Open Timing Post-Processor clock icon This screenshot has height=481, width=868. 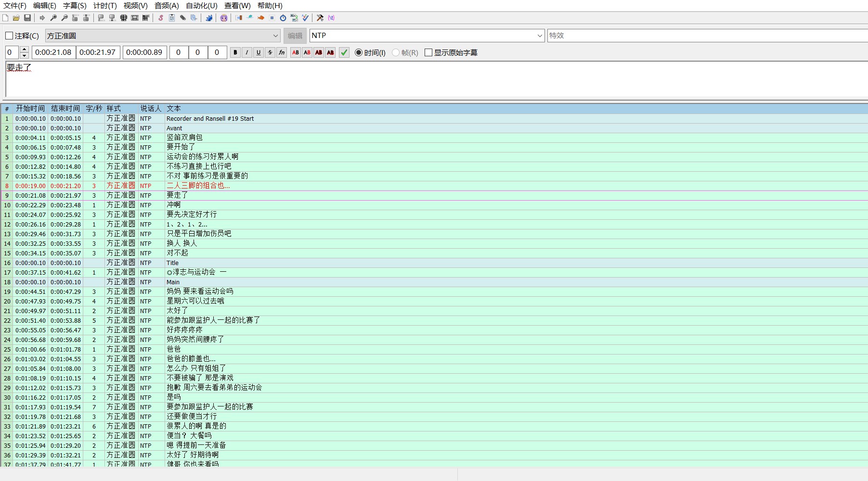(x=283, y=18)
